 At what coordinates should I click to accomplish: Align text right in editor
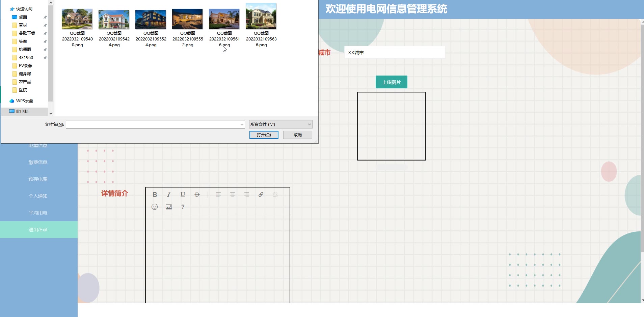point(247,195)
